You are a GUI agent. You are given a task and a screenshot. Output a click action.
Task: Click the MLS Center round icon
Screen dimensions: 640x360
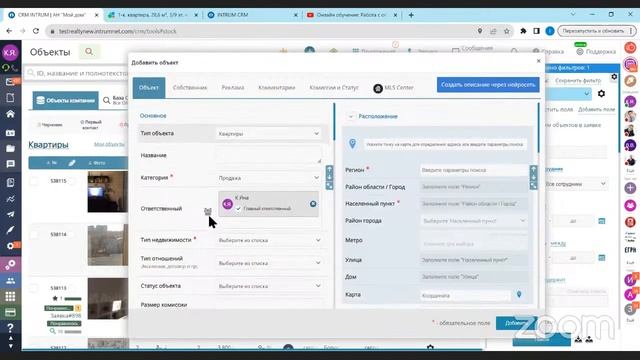[x=378, y=88]
